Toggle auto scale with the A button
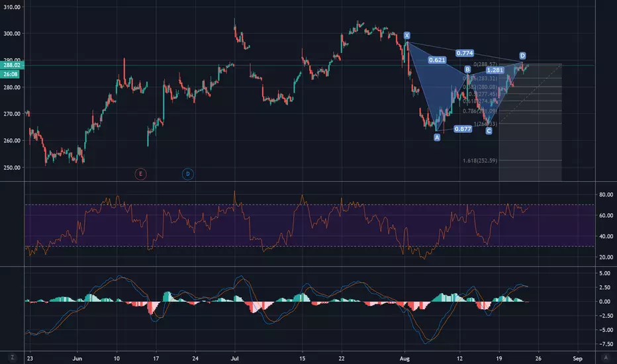 [605, 357]
